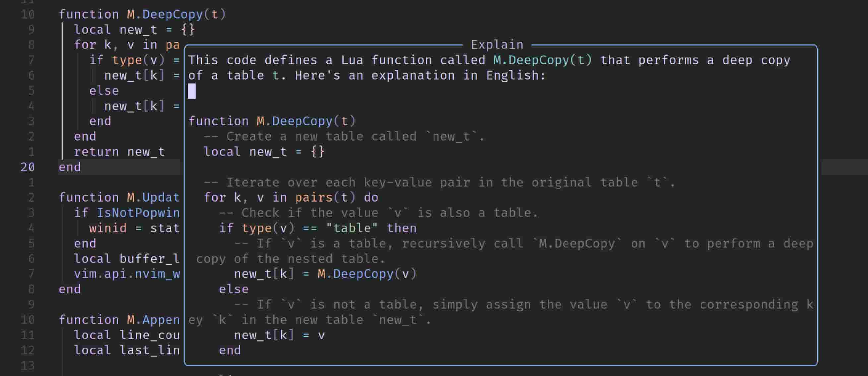Click 'vim.api.nvim_w' line in the editor
Viewport: 868px width, 376px height.
tap(127, 274)
